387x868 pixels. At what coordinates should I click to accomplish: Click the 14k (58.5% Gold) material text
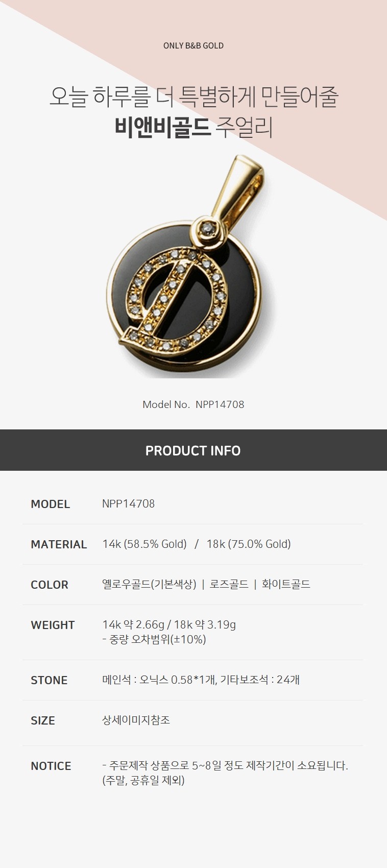coord(144,544)
